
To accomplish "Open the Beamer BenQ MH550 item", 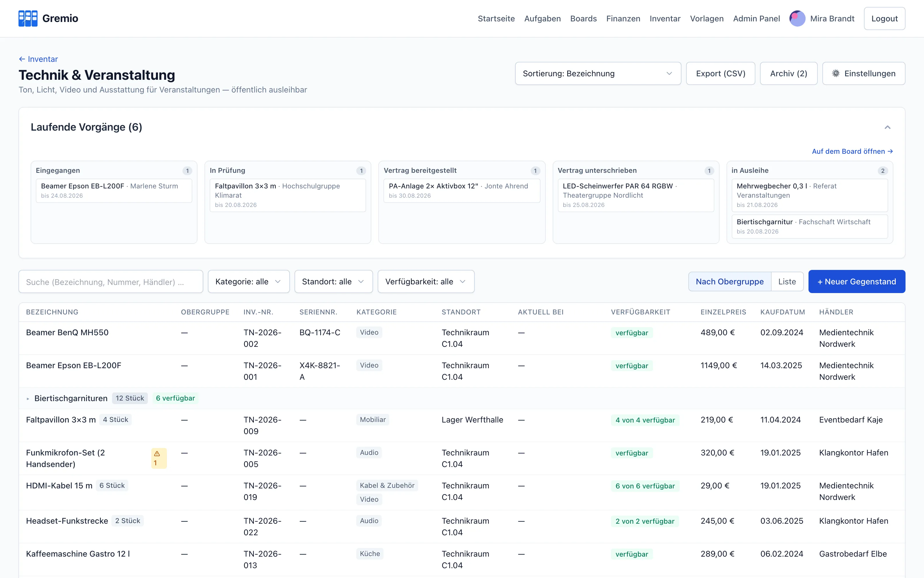I will click(x=67, y=333).
